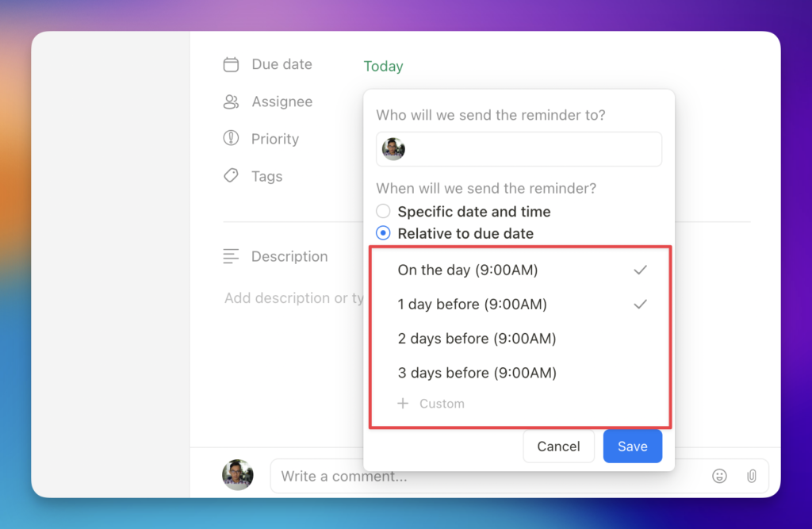Open the emoji picker in comment box
The width and height of the screenshot is (812, 529).
coord(719,476)
